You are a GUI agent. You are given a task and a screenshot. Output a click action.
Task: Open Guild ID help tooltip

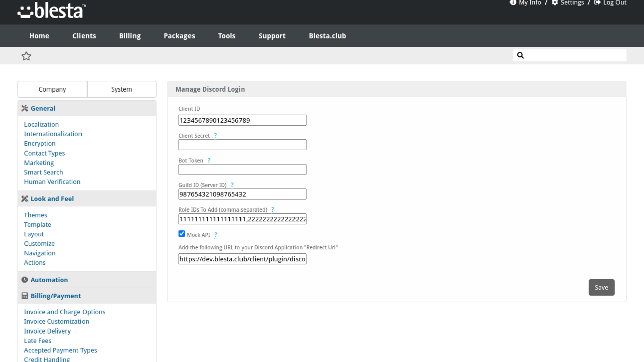coord(232,185)
